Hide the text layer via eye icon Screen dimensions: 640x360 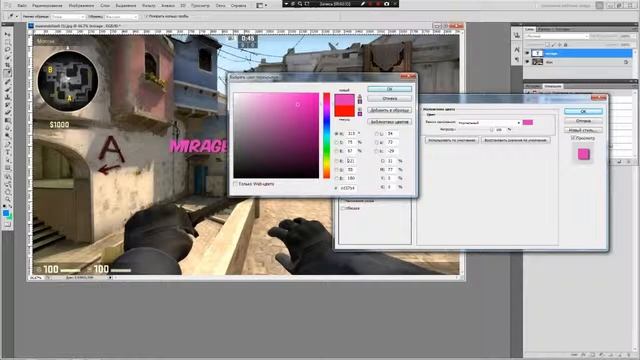(527, 53)
